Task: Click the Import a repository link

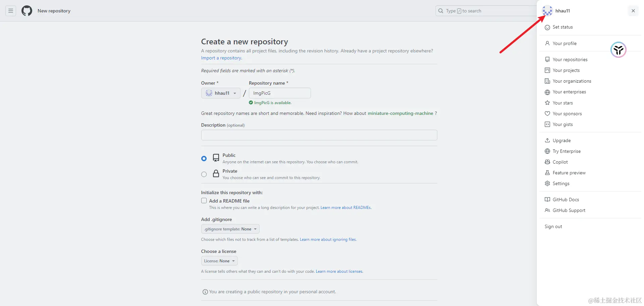Action: (x=221, y=58)
